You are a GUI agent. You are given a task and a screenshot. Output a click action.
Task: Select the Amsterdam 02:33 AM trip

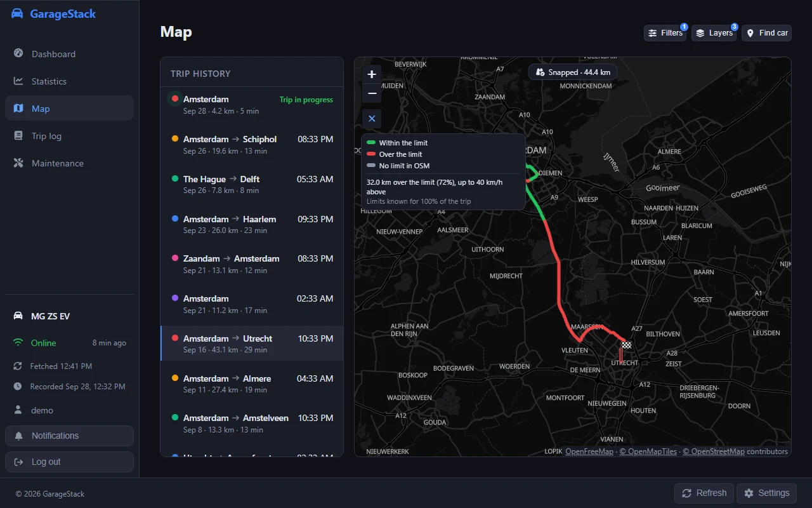click(252, 304)
